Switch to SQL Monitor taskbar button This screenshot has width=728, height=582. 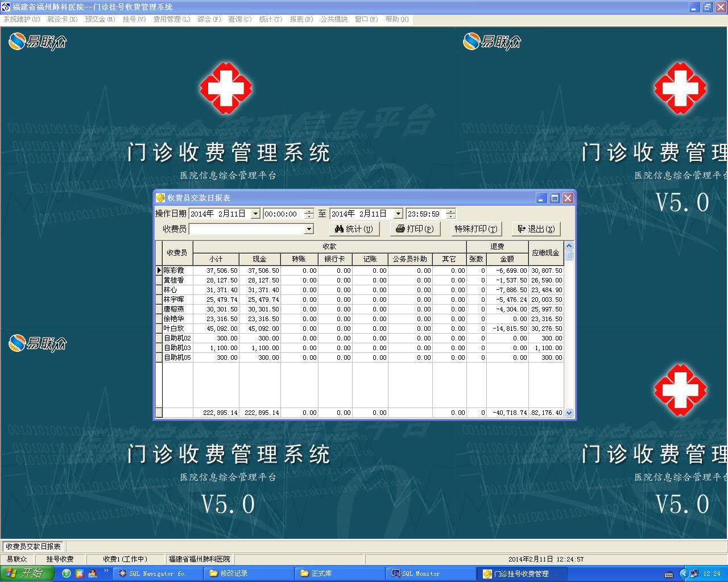[431, 574]
